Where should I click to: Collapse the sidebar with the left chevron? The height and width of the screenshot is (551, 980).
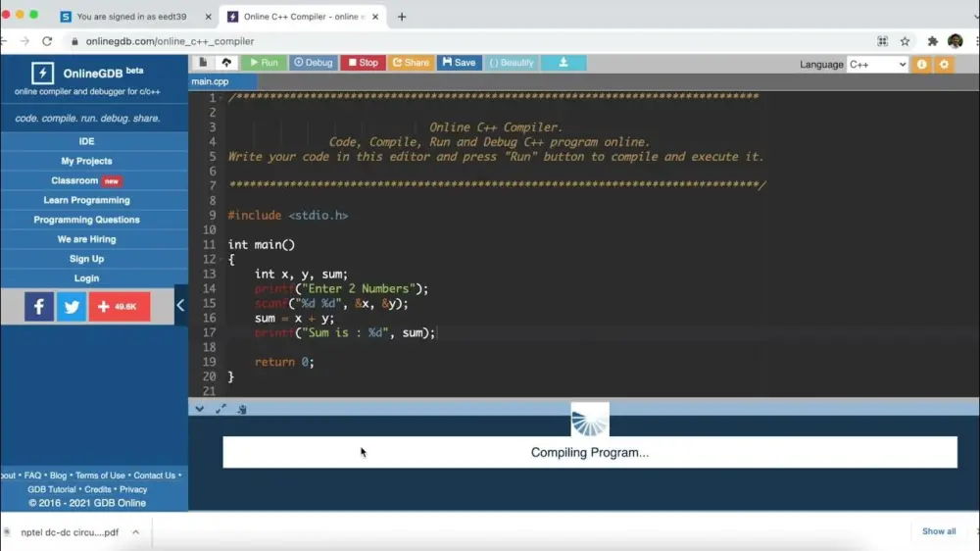180,305
